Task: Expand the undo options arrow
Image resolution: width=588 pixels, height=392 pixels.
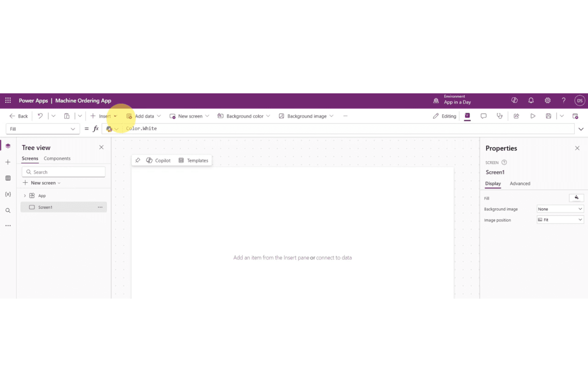Action: click(53, 116)
